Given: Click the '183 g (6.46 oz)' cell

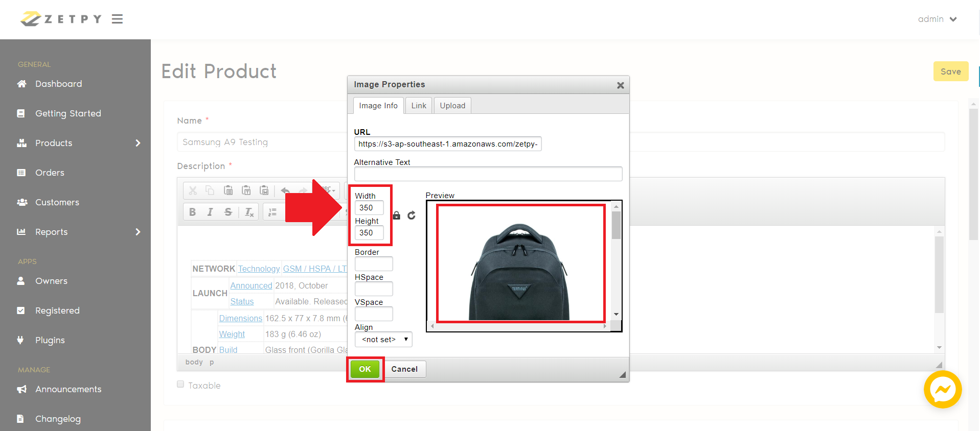Looking at the screenshot, I should tap(293, 334).
